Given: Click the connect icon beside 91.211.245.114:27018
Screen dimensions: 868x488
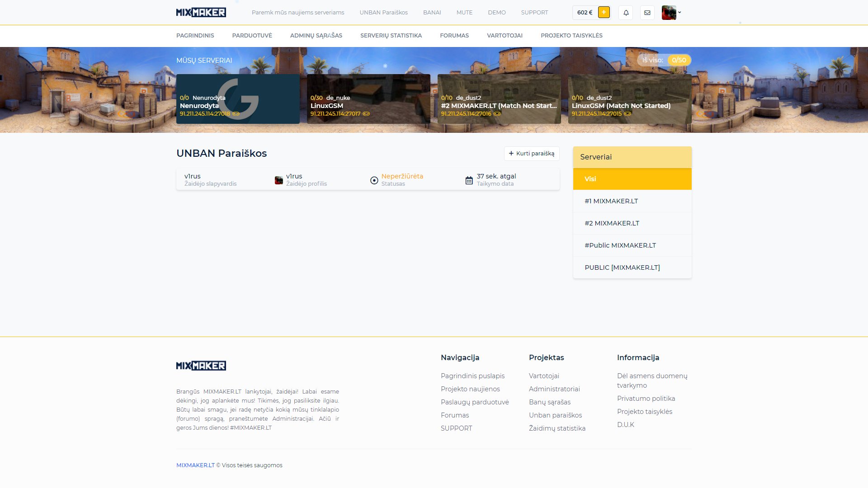Looking at the screenshot, I should pos(236,114).
